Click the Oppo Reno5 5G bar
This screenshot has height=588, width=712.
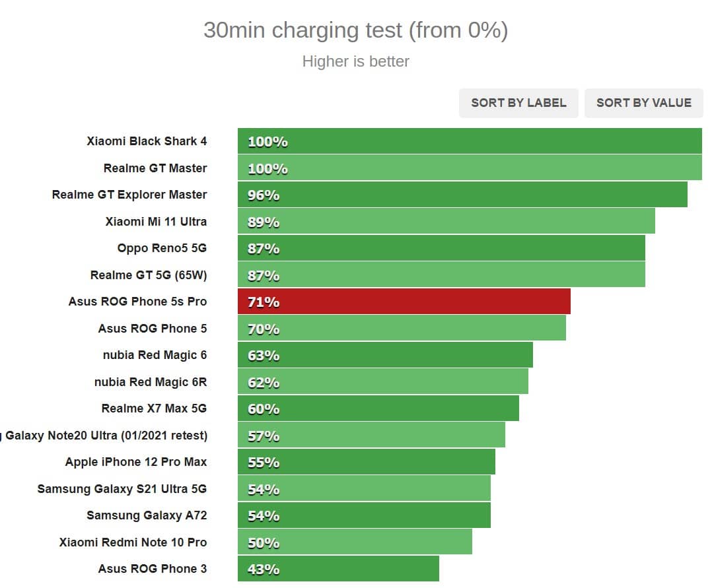(x=441, y=248)
